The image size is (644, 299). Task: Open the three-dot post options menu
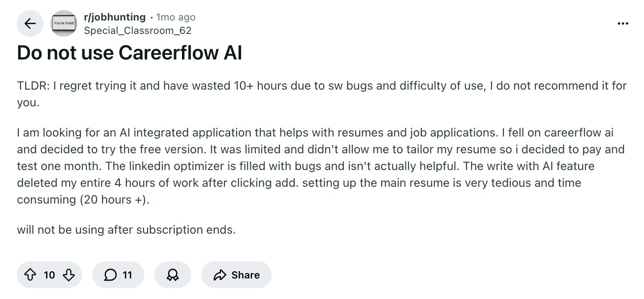(x=623, y=23)
